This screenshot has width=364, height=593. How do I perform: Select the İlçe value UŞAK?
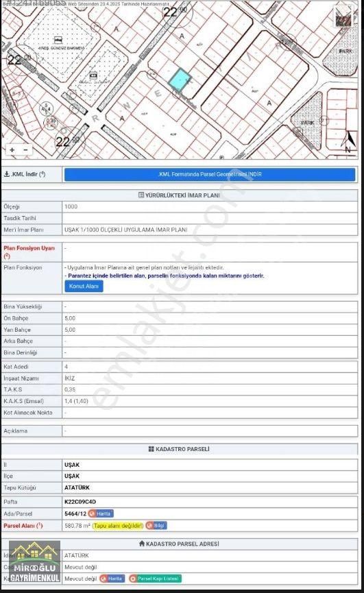click(72, 476)
